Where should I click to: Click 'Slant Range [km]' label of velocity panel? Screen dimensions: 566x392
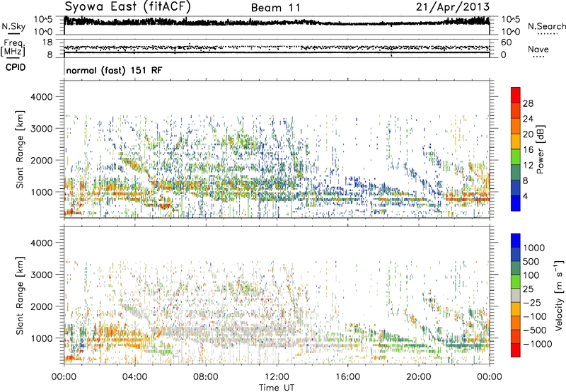pyautogui.click(x=20, y=295)
